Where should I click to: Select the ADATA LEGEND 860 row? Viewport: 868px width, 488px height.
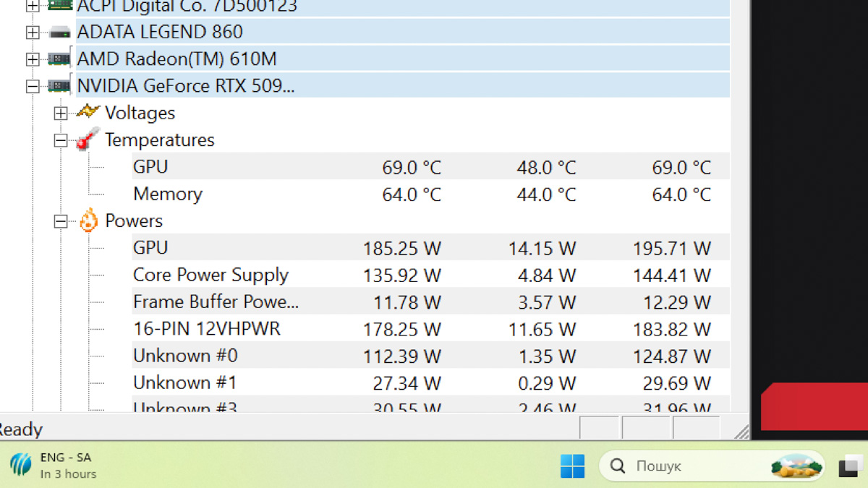click(403, 32)
